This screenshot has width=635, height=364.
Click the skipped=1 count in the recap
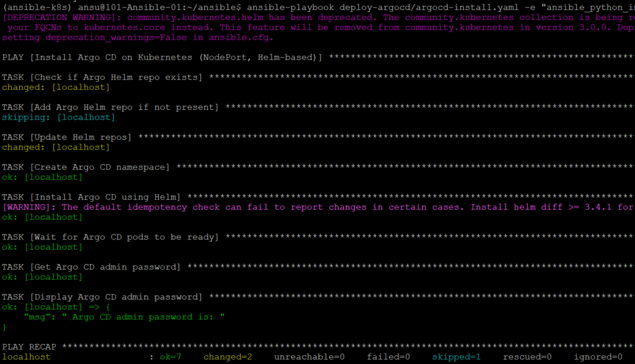pos(456,357)
